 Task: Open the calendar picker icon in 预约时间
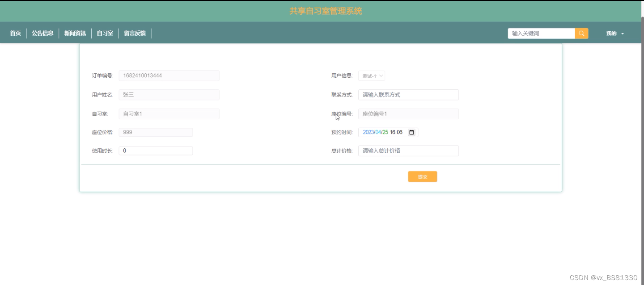click(412, 132)
